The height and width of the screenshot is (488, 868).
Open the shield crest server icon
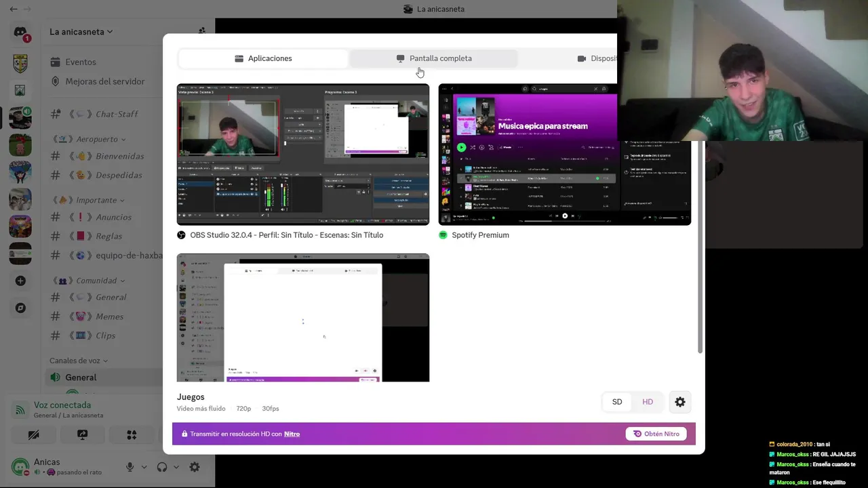(x=20, y=64)
